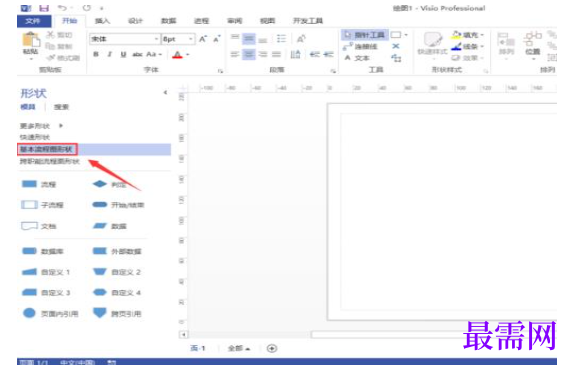Switch to Design (设计) tab
This screenshot has width=575, height=367.
coord(135,21)
